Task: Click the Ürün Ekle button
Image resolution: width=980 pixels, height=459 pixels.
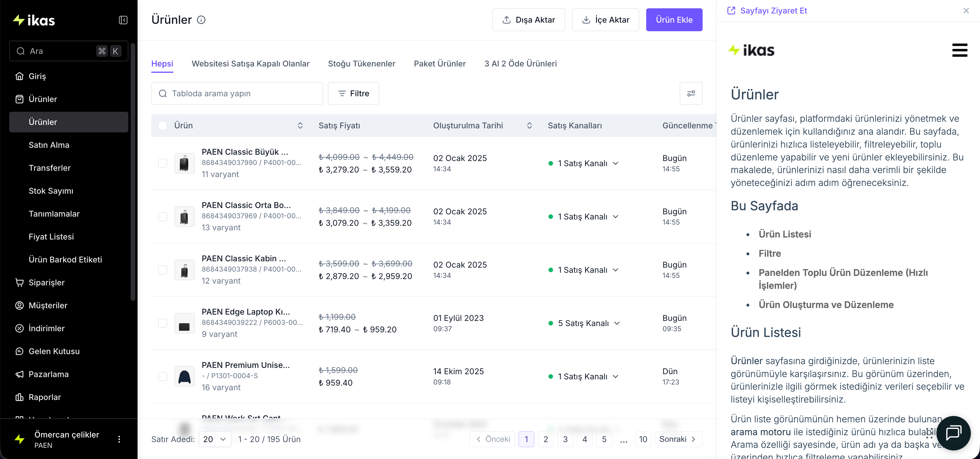Action: coord(674,20)
